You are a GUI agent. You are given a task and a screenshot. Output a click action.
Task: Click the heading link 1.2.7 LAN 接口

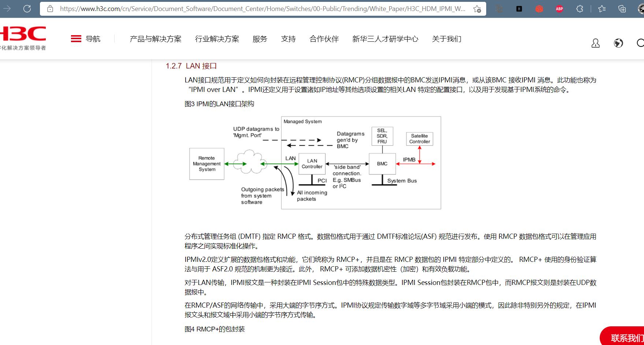(x=191, y=66)
